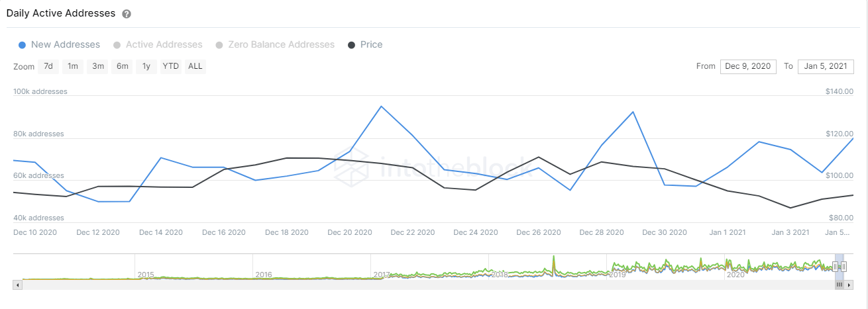Open the To date field
Image resolution: width=868 pixels, height=309 pixels.
point(826,66)
